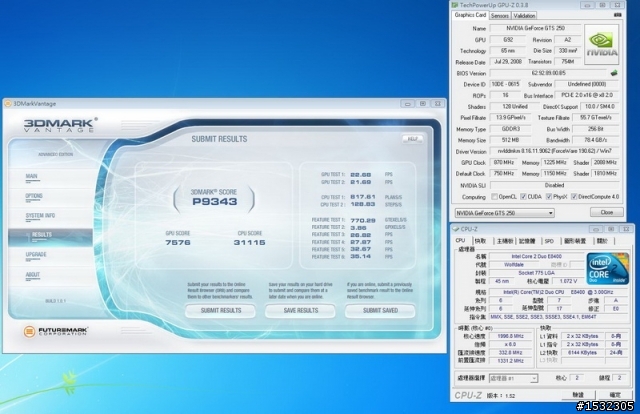
Task: Minimize the GPU-Z window
Action: point(587,5)
